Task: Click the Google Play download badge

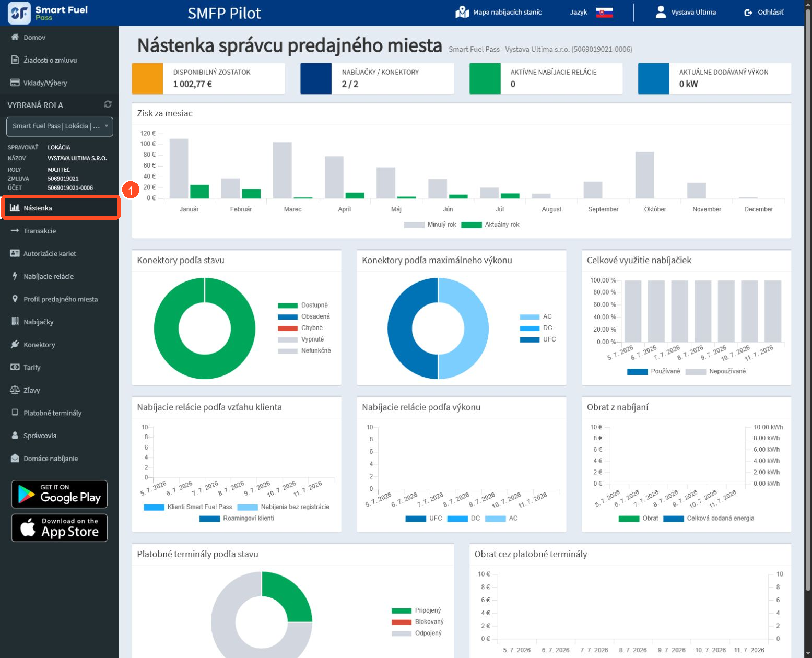Action: 60,494
